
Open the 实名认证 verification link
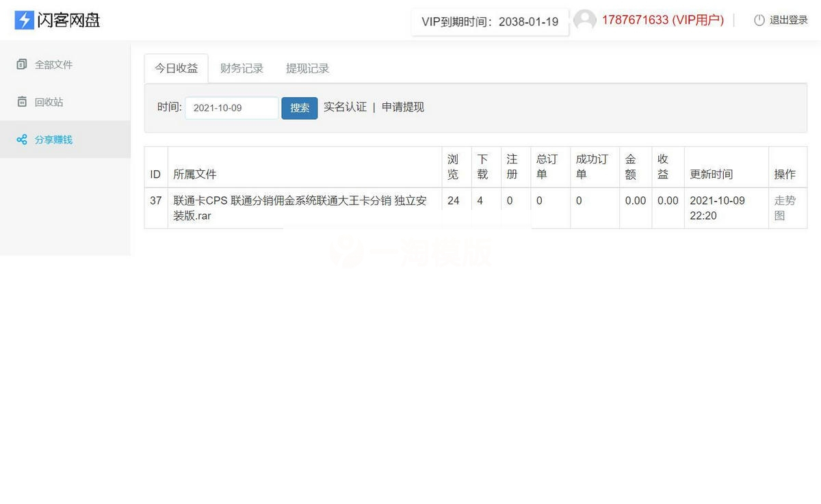point(346,107)
